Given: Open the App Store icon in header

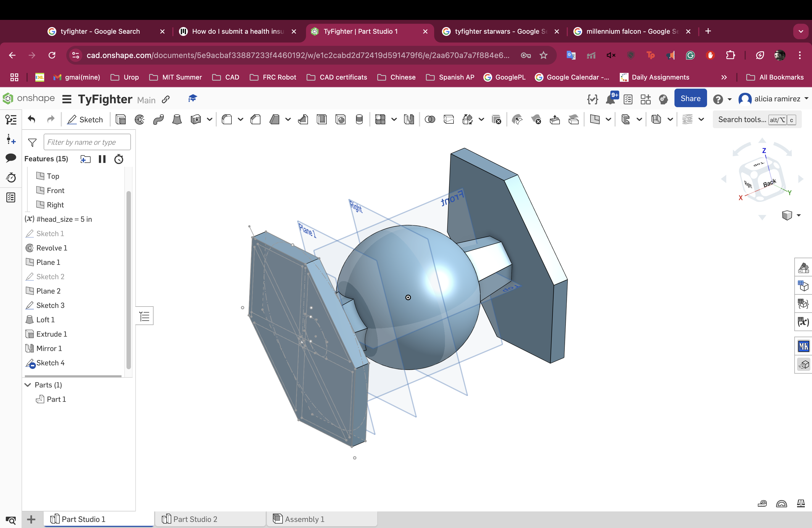Looking at the screenshot, I should 645,99.
